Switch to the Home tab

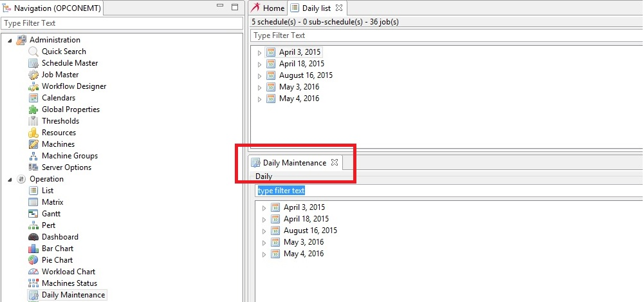coord(268,8)
